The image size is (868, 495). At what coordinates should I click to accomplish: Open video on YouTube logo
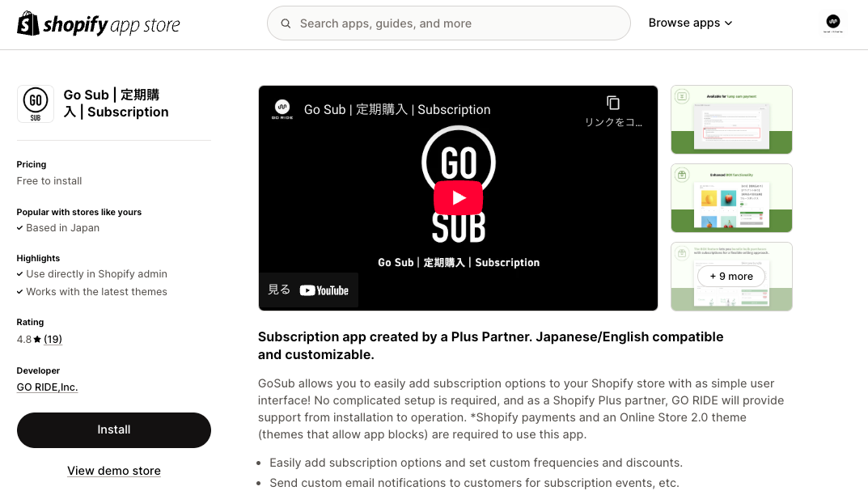click(324, 290)
